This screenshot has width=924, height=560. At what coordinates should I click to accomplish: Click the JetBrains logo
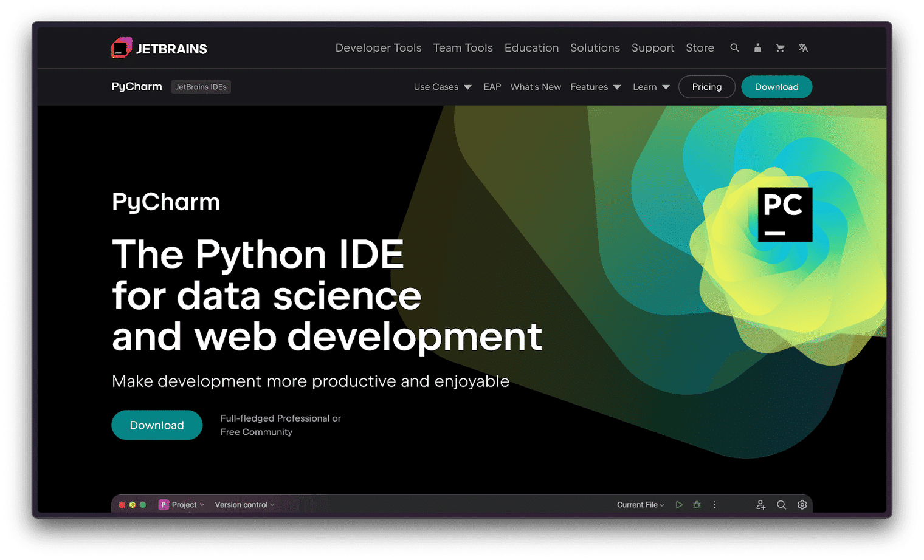(x=159, y=48)
